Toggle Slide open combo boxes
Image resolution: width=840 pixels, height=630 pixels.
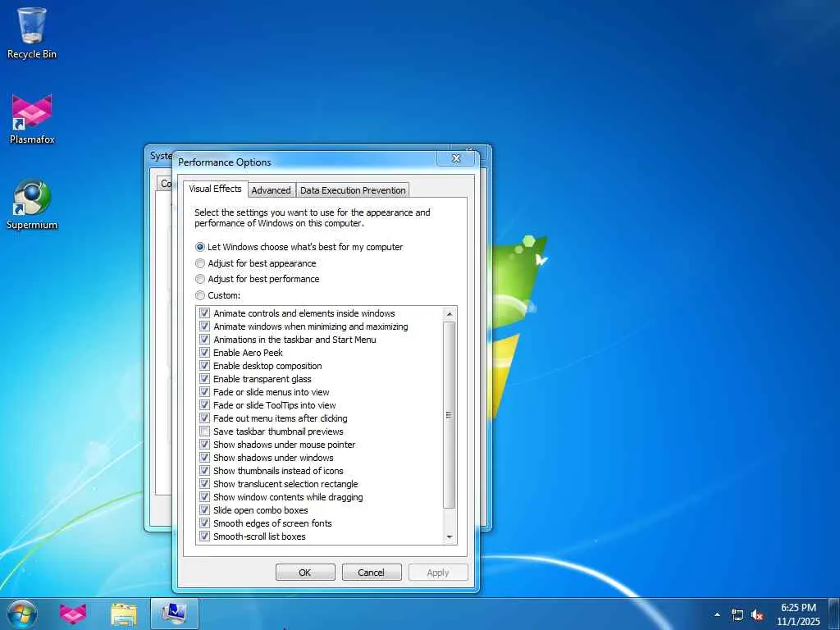(204, 510)
